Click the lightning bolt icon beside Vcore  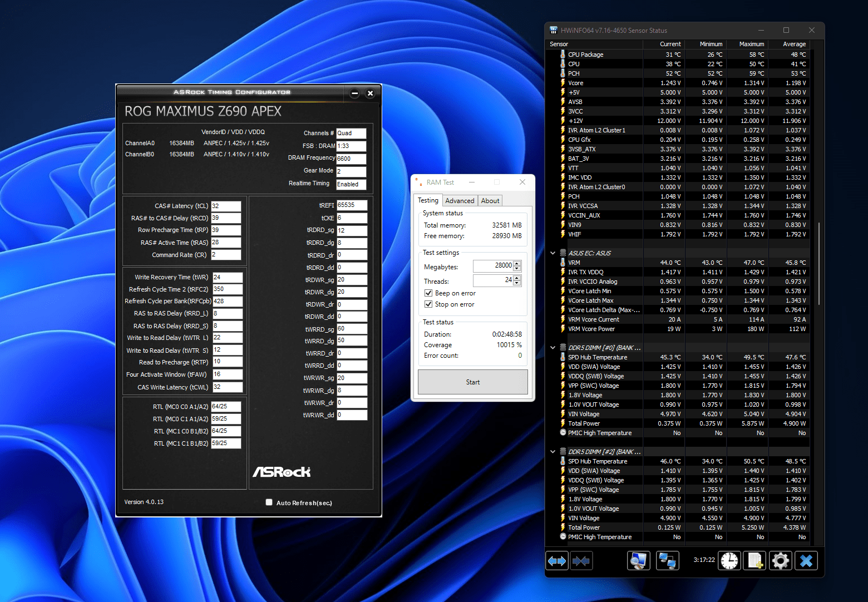click(x=563, y=83)
